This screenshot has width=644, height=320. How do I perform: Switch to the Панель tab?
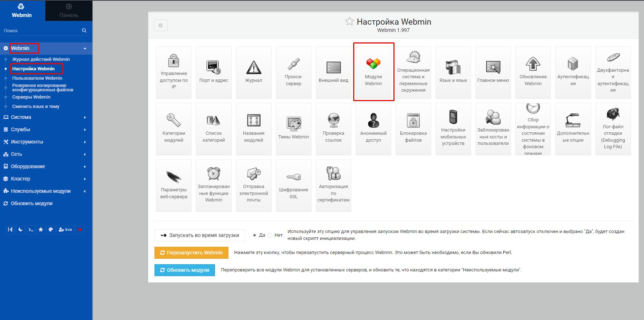click(x=69, y=11)
